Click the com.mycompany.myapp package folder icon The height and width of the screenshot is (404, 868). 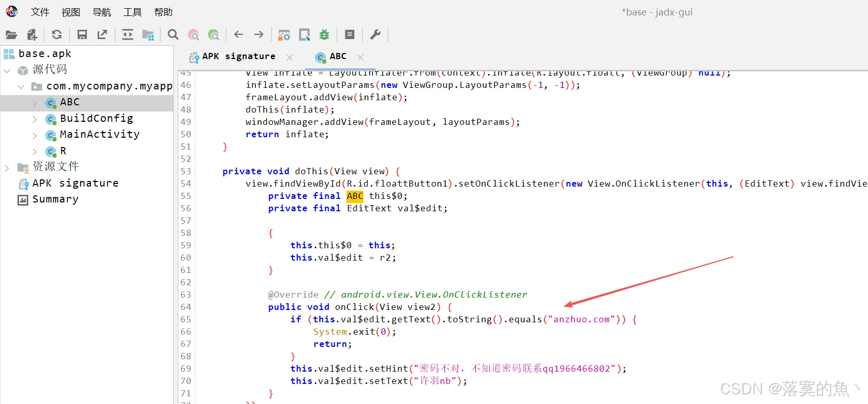tap(36, 86)
